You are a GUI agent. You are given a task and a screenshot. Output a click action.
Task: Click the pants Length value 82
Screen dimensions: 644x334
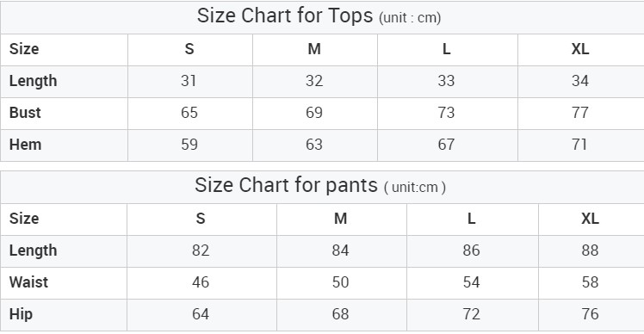(201, 251)
